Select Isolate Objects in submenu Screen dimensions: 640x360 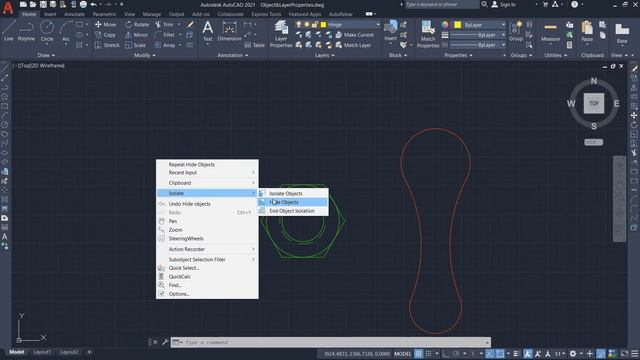point(293,193)
